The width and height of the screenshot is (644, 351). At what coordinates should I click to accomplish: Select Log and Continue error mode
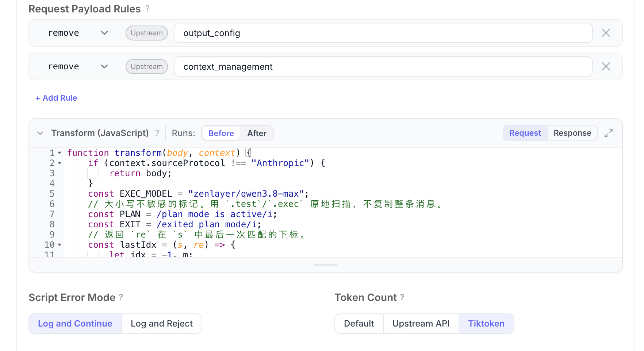(75, 324)
